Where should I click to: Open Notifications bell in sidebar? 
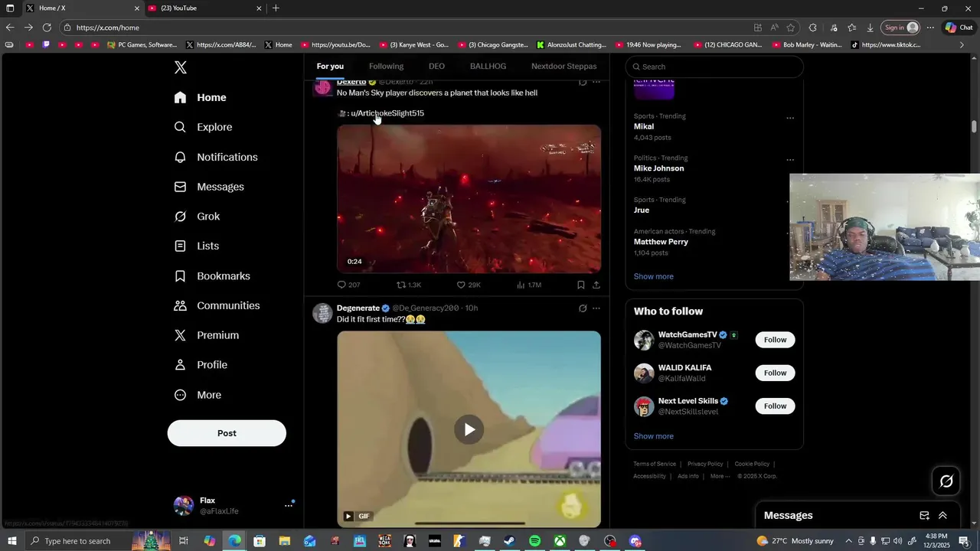coord(180,157)
